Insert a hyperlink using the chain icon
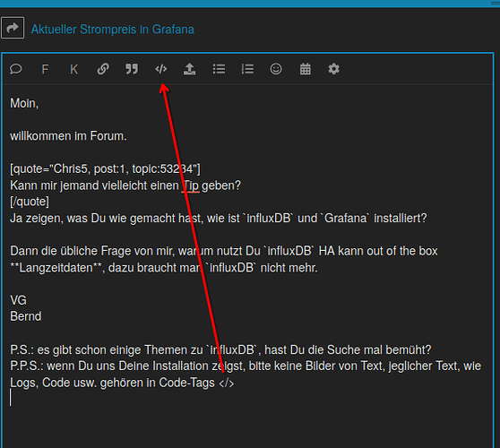This screenshot has width=500, height=448. pos(103,69)
